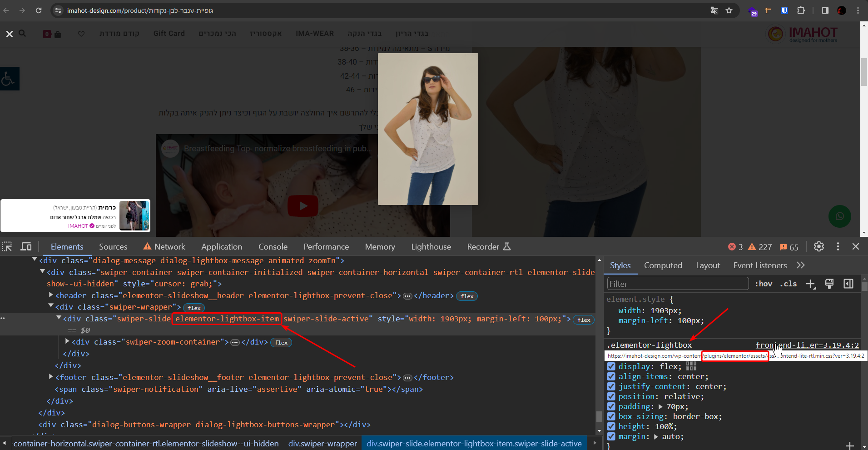Open the WhatsApp chat bubble
This screenshot has height=450, width=868.
coord(840,216)
